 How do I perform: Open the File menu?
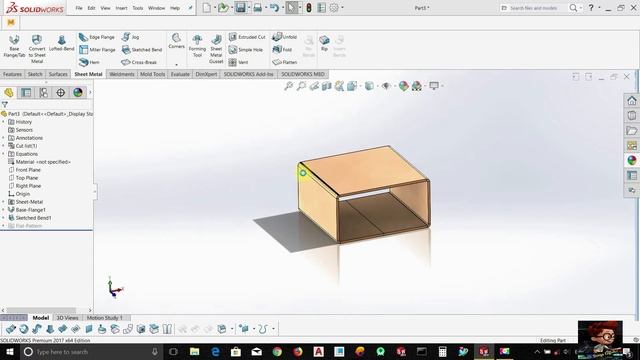point(79,8)
